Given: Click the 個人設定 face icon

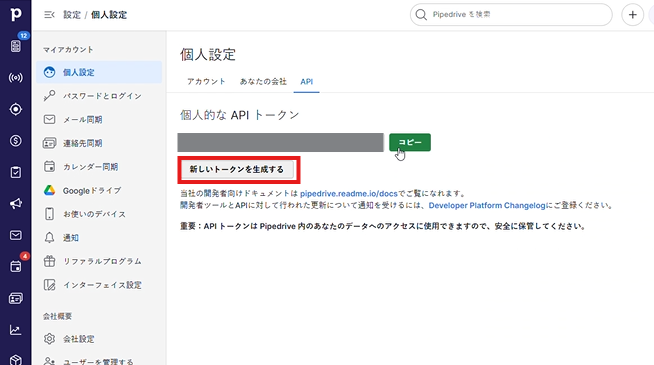Looking at the screenshot, I should coord(49,72).
